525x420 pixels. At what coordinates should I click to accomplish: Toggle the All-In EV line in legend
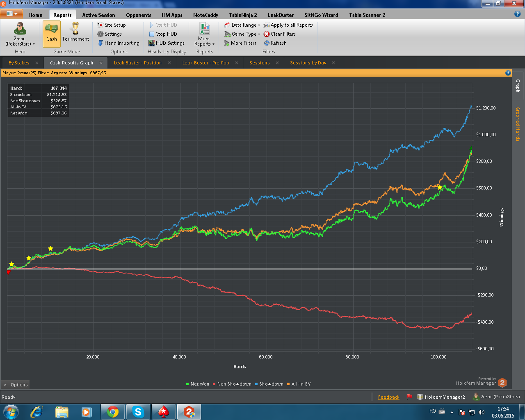coord(299,384)
